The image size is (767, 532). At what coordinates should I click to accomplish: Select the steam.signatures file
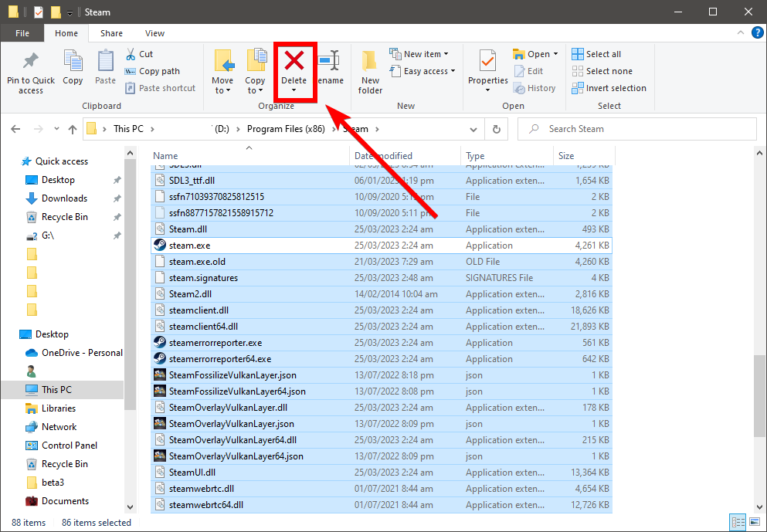382,278
